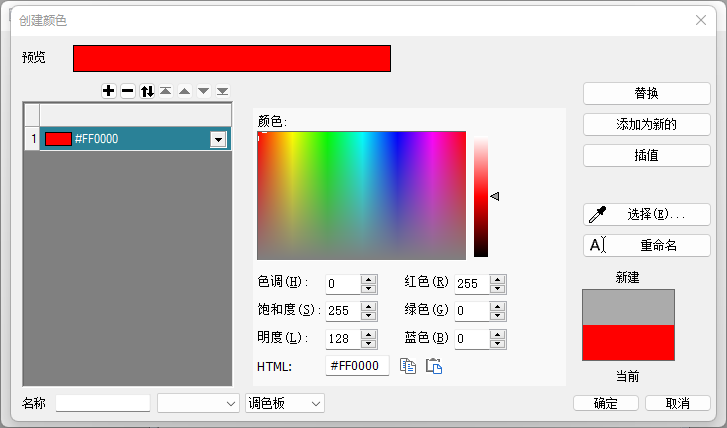Confirm with the 确定 button
This screenshot has height=428, width=727.
pyautogui.click(x=605, y=403)
